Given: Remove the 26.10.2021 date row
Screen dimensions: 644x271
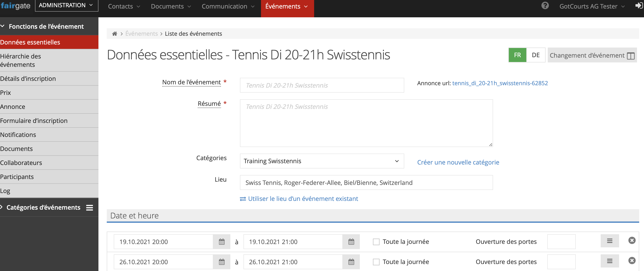Looking at the screenshot, I should (x=632, y=260).
